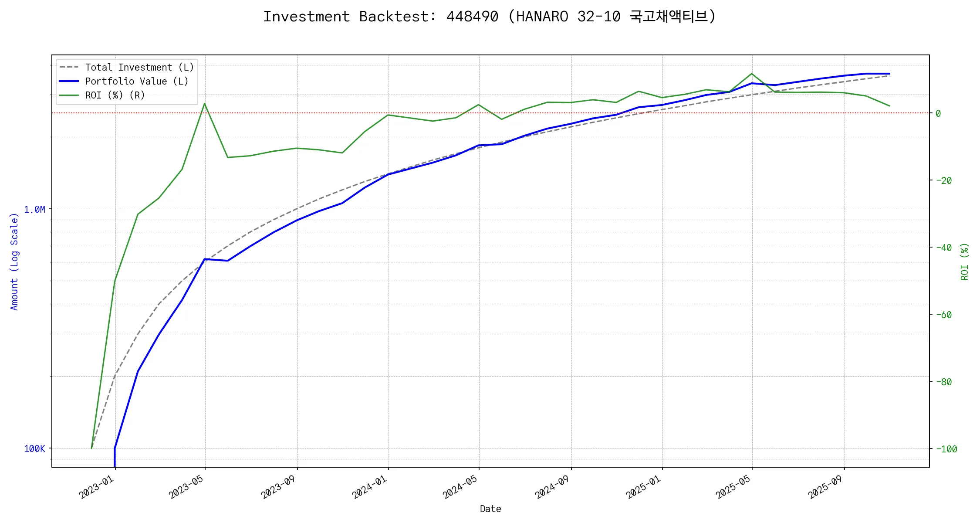Click the dashed gray legend line sample
The image size is (980, 523).
click(x=69, y=68)
